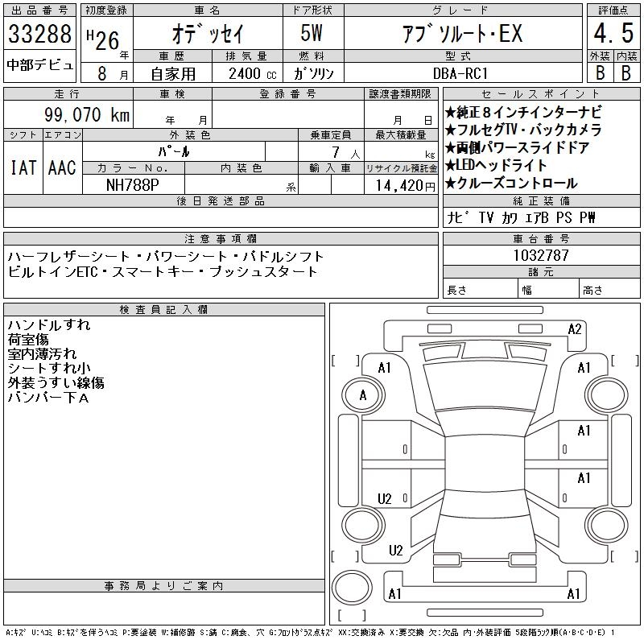644x644 pixels.
Task: Select the color number NH788P
Action: click(x=132, y=185)
